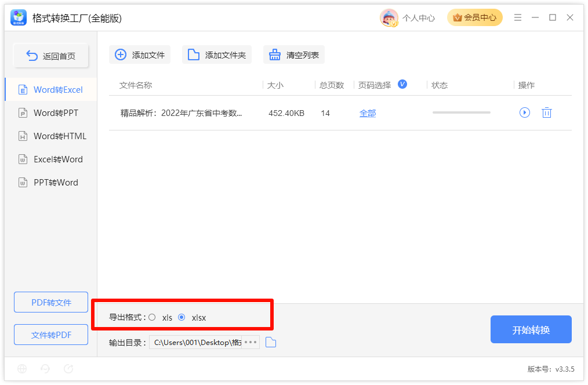Select the Word转Excel tab
The height and width of the screenshot is (385, 588).
pos(51,90)
